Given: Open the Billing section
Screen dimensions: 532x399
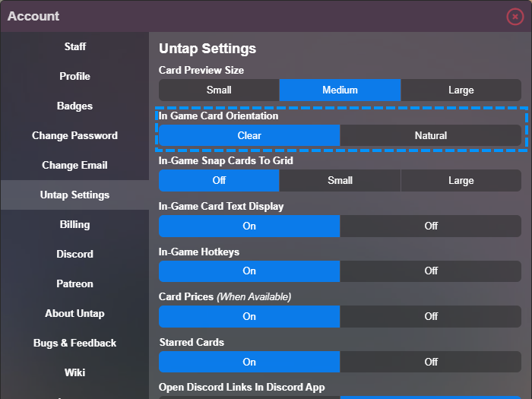Looking at the screenshot, I should click(74, 225).
